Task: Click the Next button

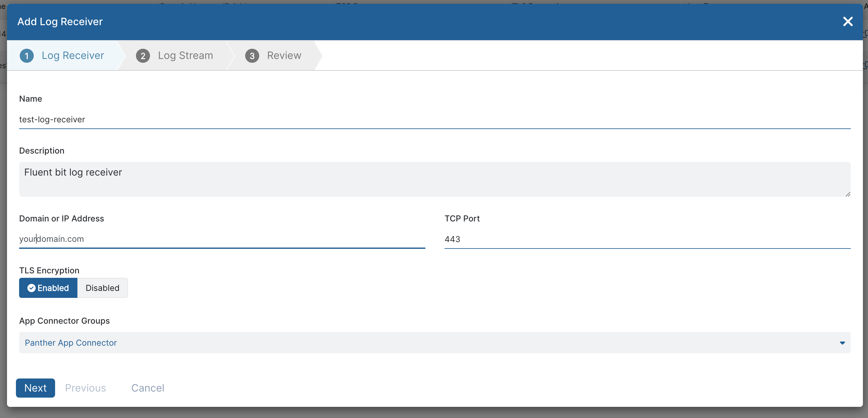Action: [35, 388]
